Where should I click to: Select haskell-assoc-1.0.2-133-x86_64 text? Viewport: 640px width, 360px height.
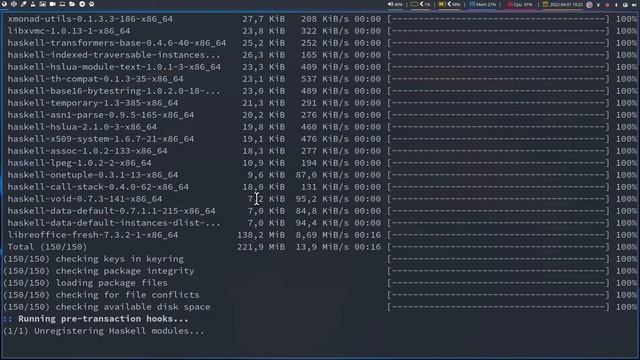click(87, 151)
